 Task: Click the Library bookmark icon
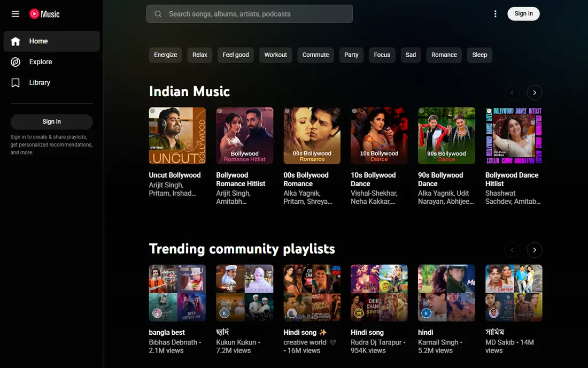16,82
